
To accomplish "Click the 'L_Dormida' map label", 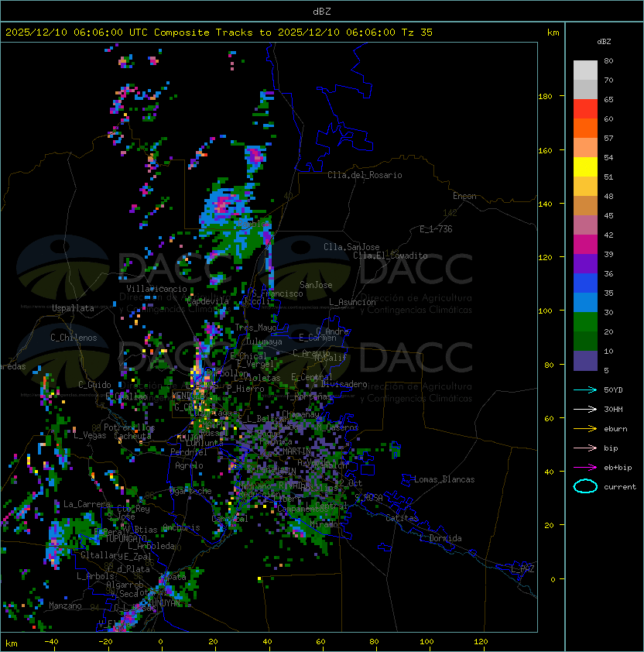I will 440,538.
